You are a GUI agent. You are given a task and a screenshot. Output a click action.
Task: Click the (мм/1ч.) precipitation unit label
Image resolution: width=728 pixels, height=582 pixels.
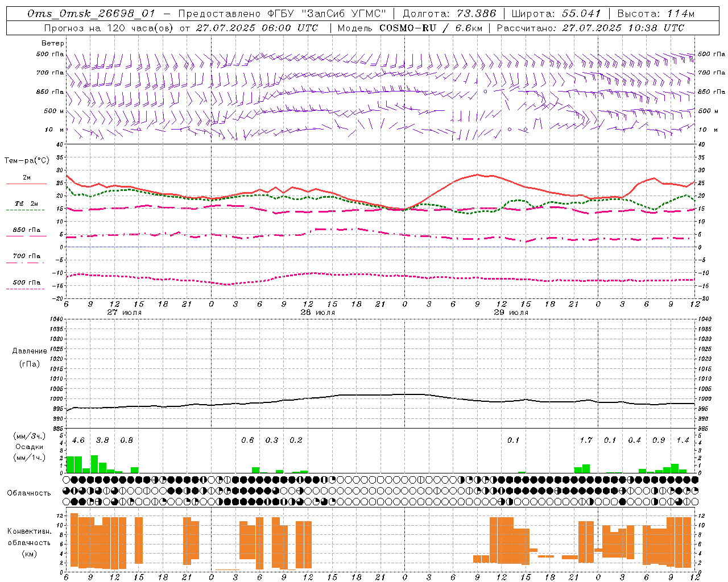point(30,458)
